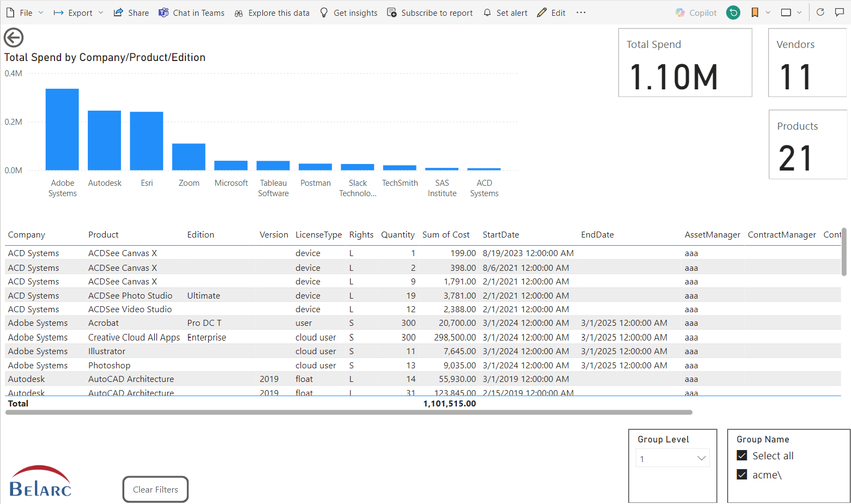Viewport: 851px width, 504px height.
Task: Click Chat in Teams
Action: [x=191, y=13]
